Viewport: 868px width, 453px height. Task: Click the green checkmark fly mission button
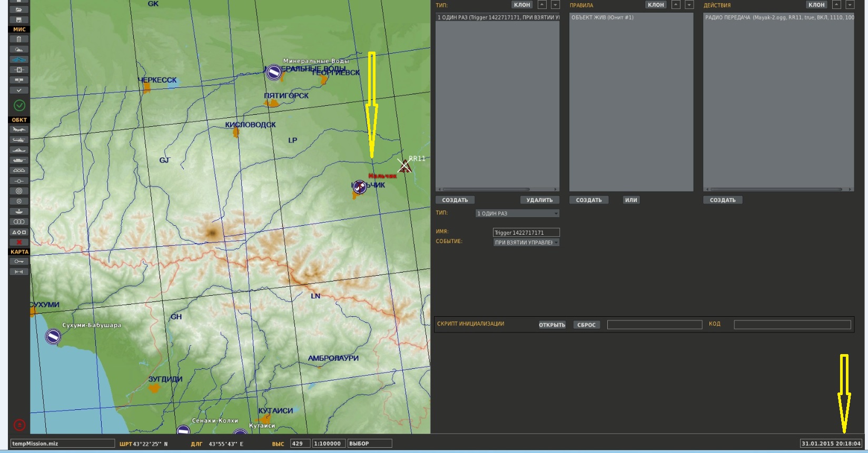[19, 106]
